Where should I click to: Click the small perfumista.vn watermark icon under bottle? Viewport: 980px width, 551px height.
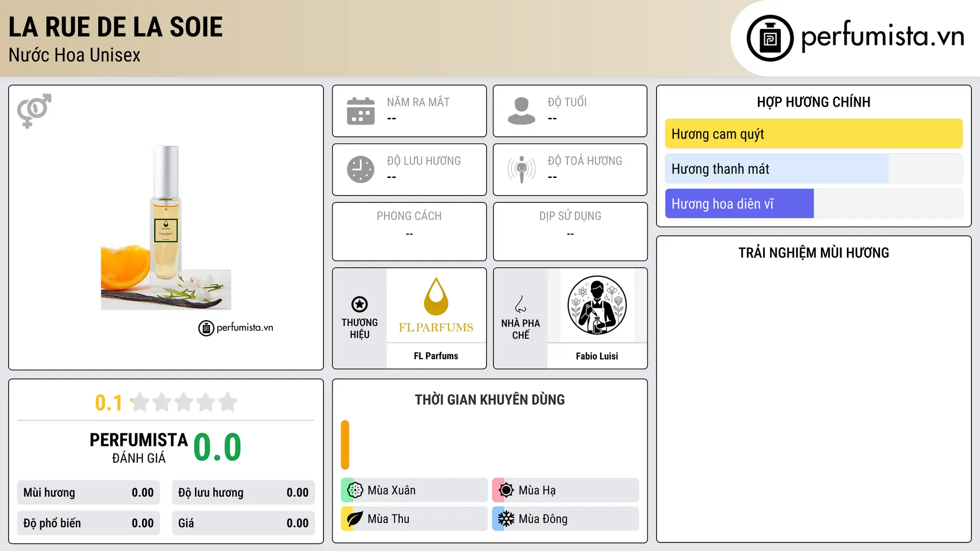click(x=206, y=328)
